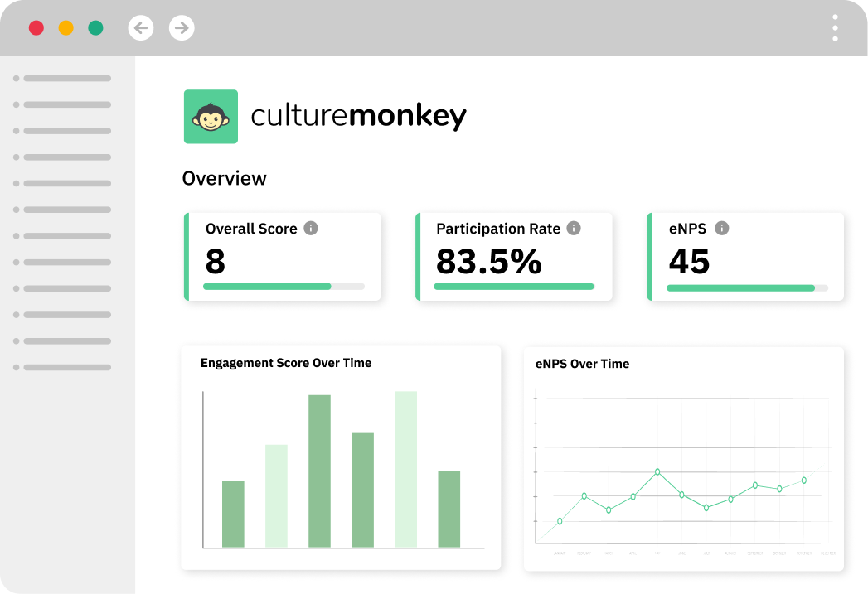Click the Overall Score progress bar
This screenshot has width=868, height=594.
coord(284,287)
